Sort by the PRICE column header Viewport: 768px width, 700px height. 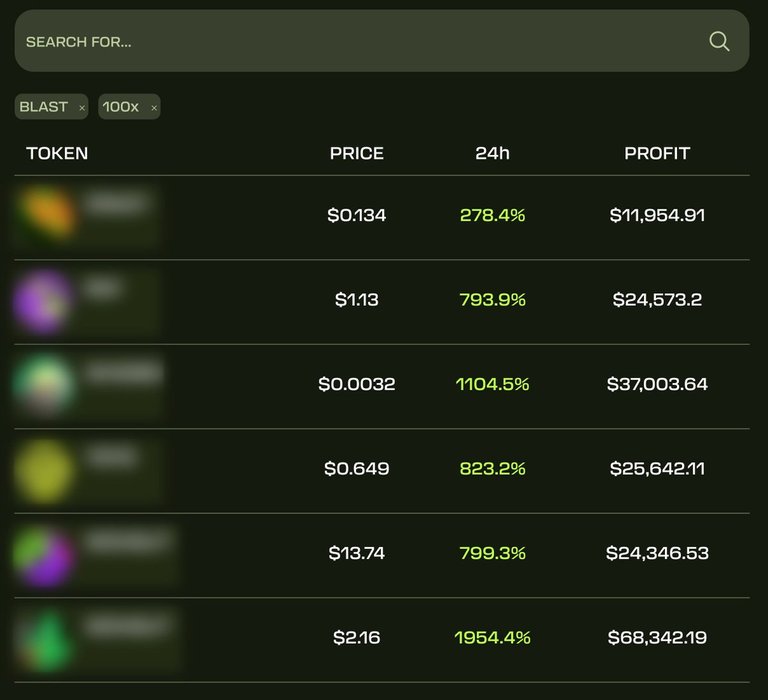[357, 153]
